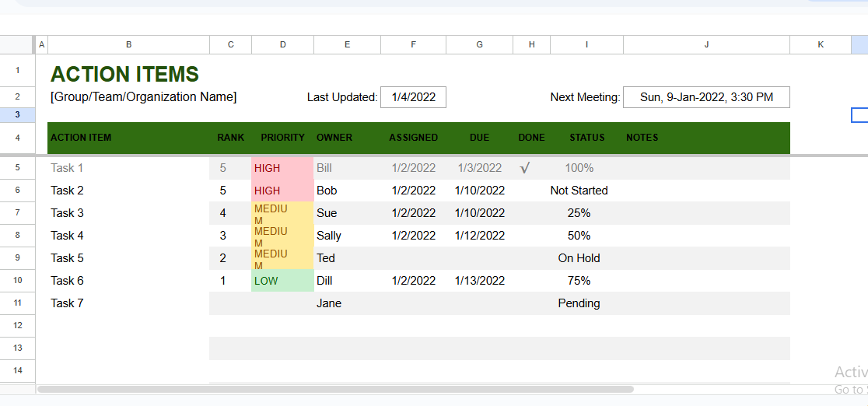Click the STATUS column heading in green bar
The height and width of the screenshot is (406, 868).
click(x=586, y=138)
